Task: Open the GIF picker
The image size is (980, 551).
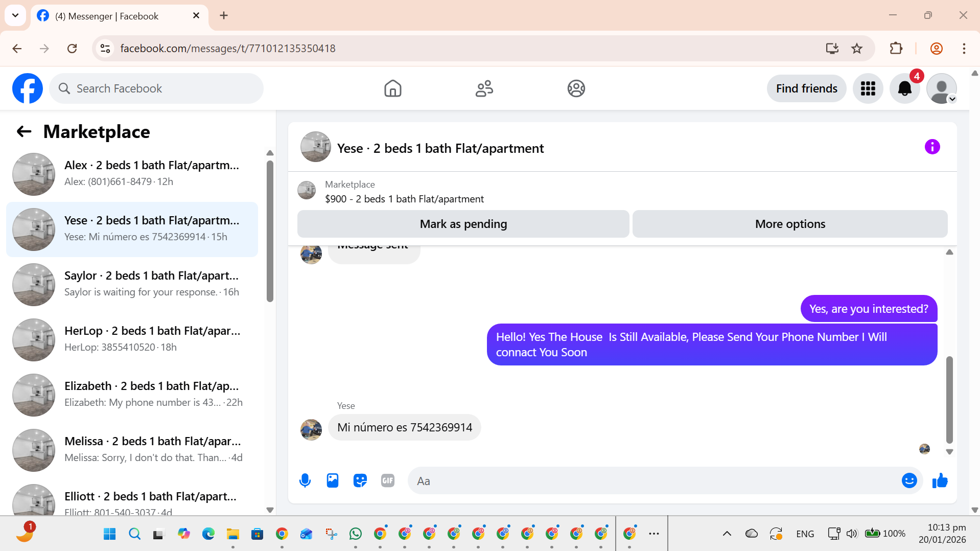Action: [388, 480]
